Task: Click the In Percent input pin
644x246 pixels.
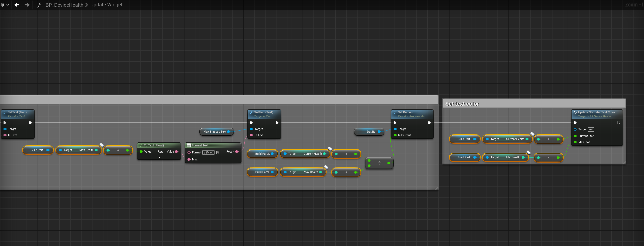Action: click(x=395, y=135)
